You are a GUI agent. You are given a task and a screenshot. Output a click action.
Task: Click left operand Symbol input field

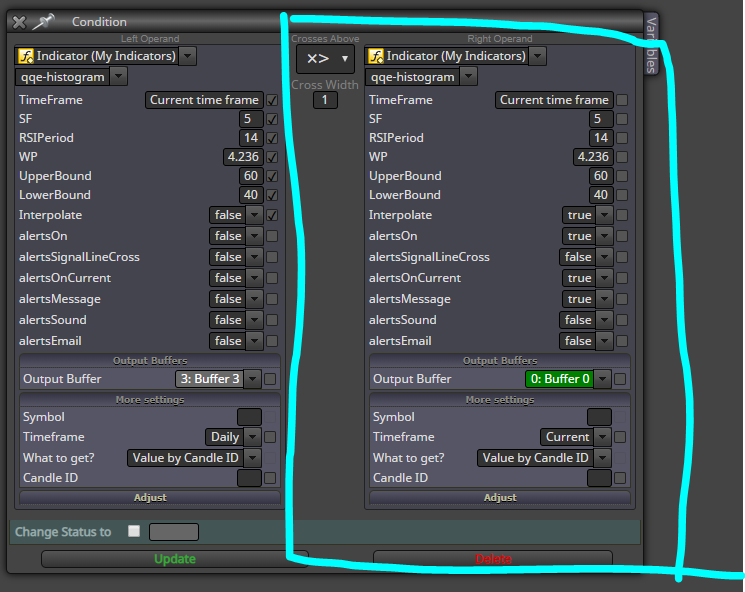(249, 417)
